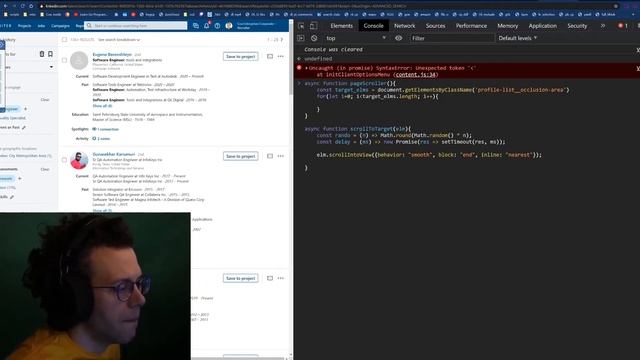Switch to the Performance tab

tap(471, 26)
